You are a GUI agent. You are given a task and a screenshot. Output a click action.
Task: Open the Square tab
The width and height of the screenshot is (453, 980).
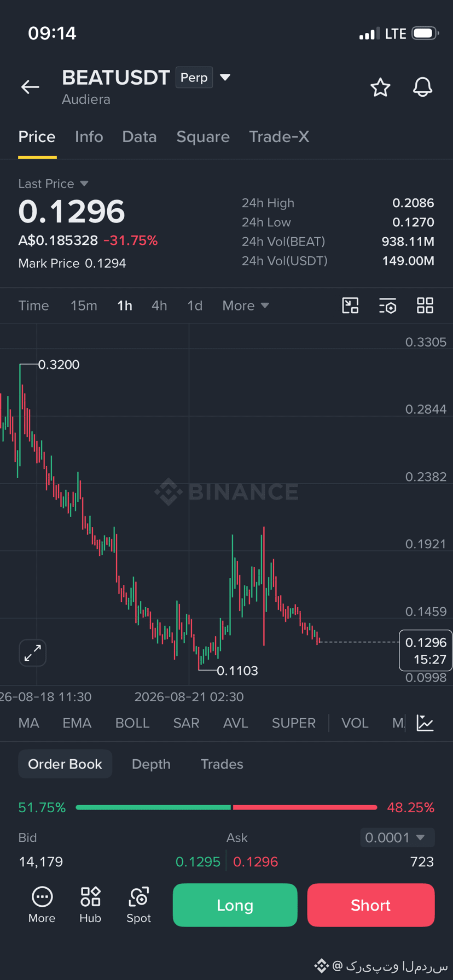tap(203, 137)
